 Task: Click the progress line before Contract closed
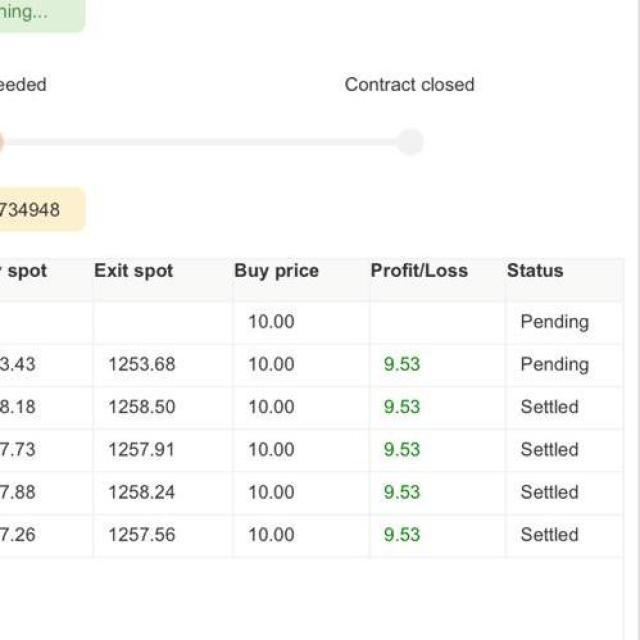(200, 142)
